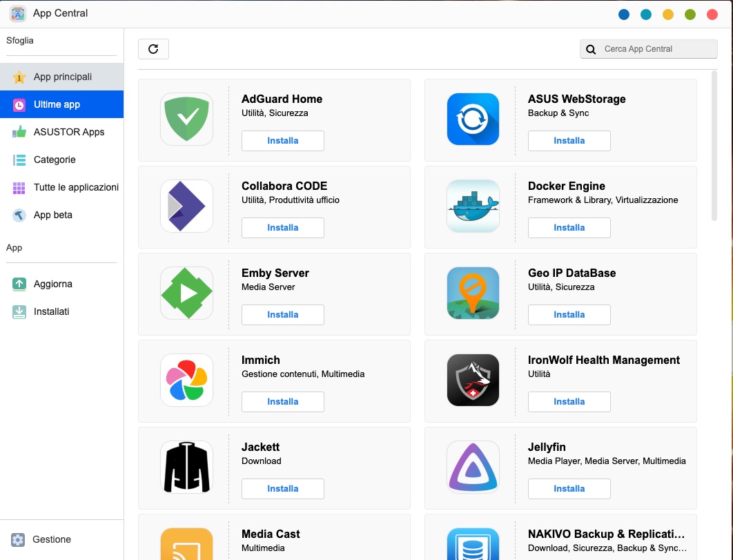
Task: Open the Geo IP DataBase icon
Action: coord(473,293)
